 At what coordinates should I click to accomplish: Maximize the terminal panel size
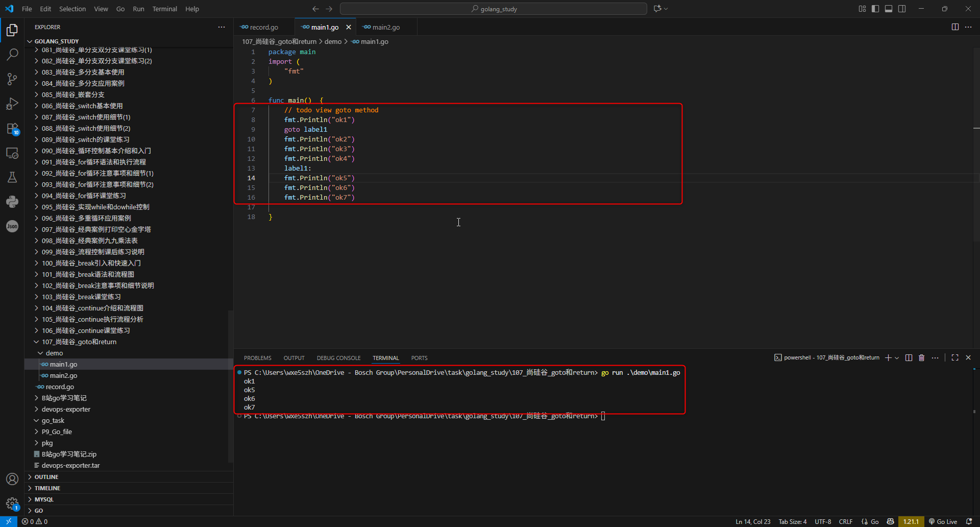[955, 358]
